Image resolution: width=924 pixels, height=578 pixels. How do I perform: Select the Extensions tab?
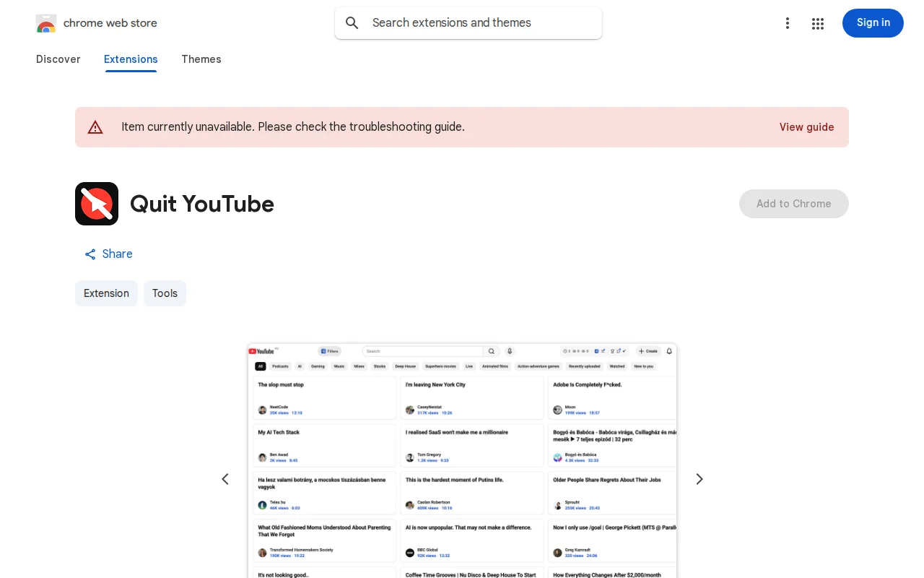pyautogui.click(x=131, y=59)
